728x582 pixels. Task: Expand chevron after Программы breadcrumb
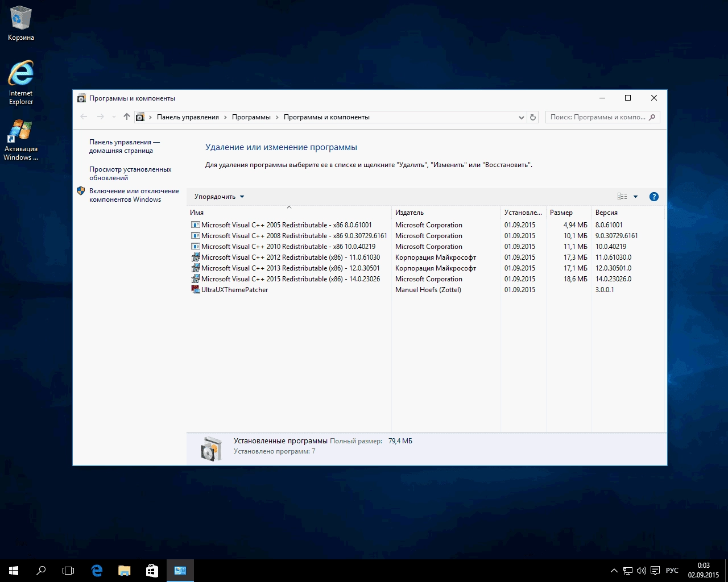click(278, 117)
